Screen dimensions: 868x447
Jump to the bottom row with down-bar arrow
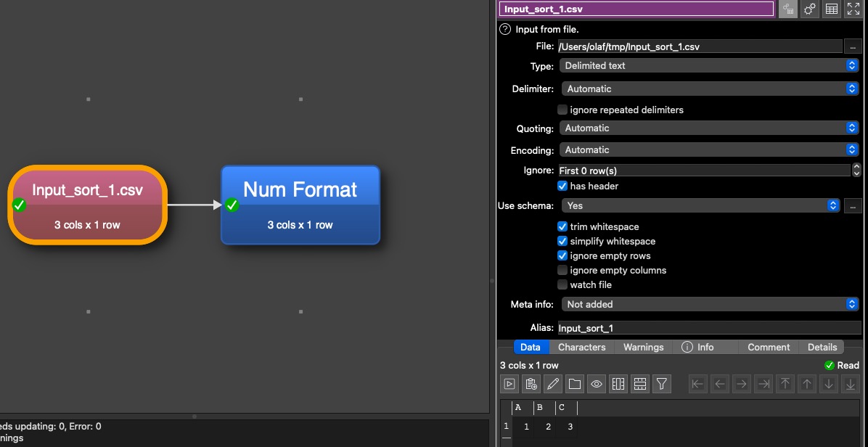[851, 383]
